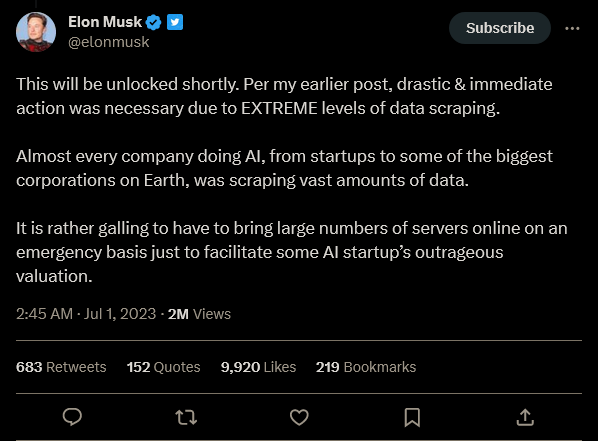Click the 2M Views count
This screenshot has width=598, height=441.
pos(199,314)
